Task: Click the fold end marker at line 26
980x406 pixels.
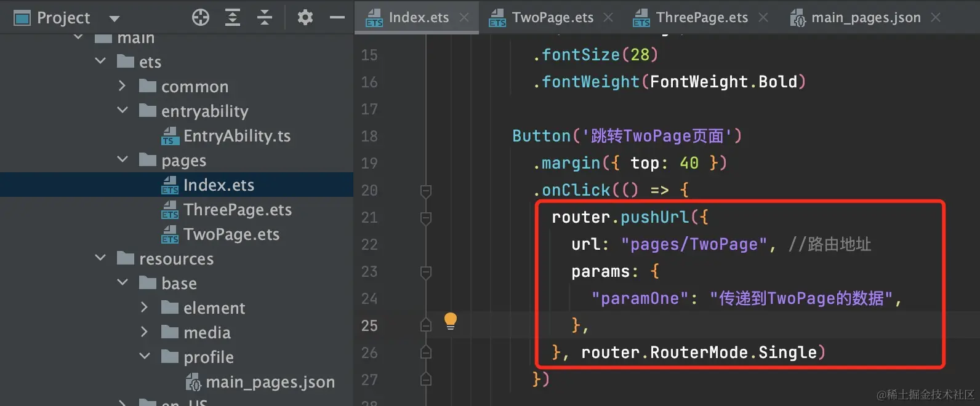Action: (x=425, y=352)
